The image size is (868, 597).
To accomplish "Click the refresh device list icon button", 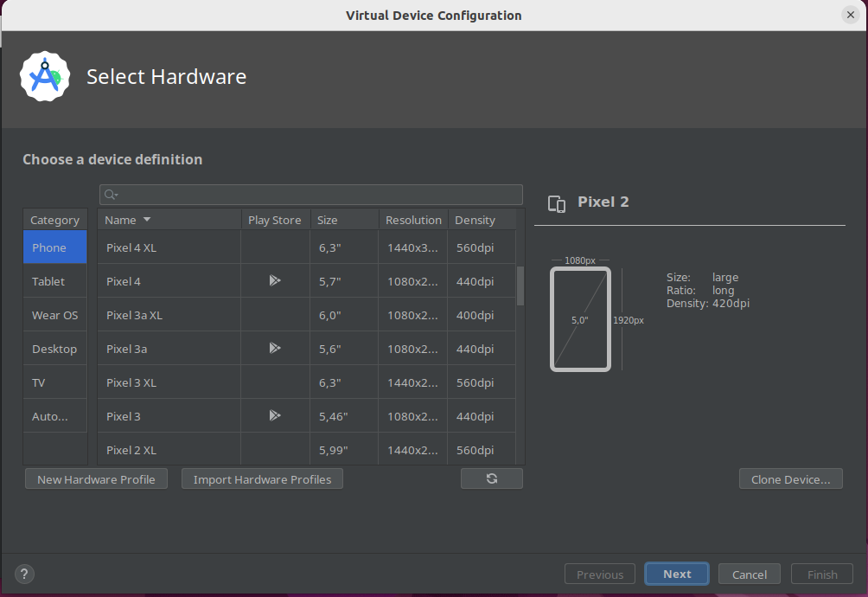I will coord(492,478).
